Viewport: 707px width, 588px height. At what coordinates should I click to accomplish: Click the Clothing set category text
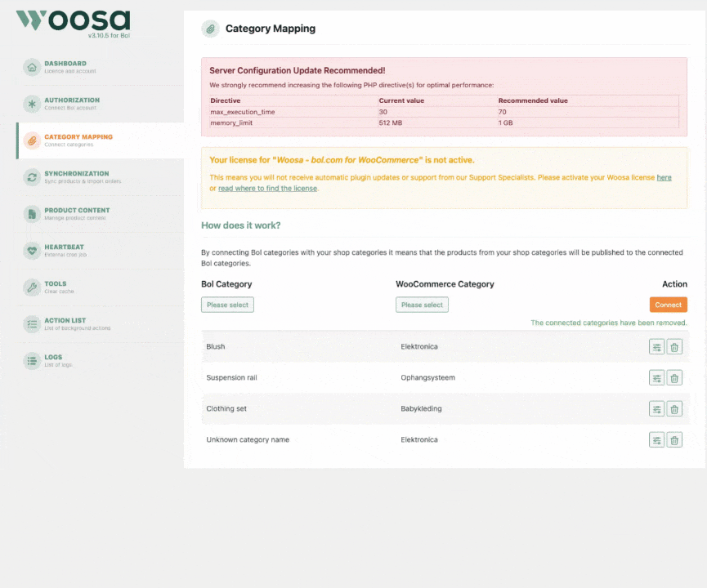(x=226, y=408)
